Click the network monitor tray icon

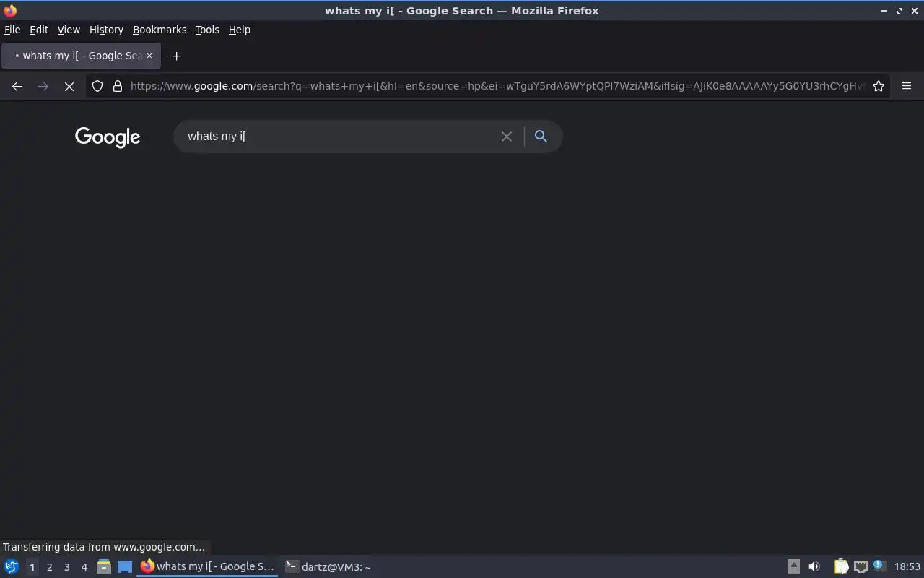(x=860, y=566)
